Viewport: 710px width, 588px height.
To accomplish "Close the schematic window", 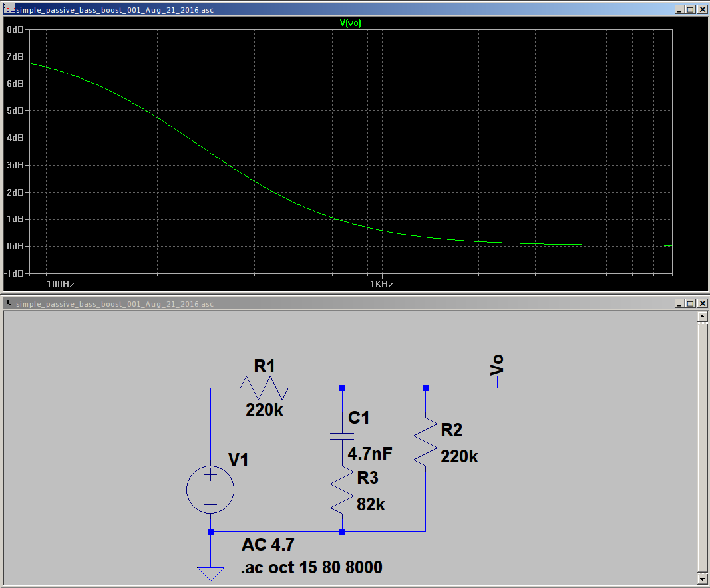I will [x=702, y=303].
